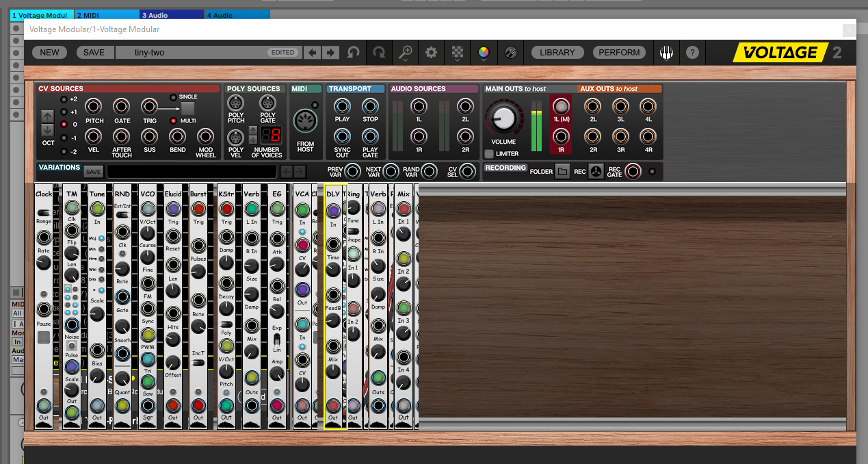868x464 pixels.
Task: Toggle the Clock module Range switch
Action: click(x=43, y=213)
